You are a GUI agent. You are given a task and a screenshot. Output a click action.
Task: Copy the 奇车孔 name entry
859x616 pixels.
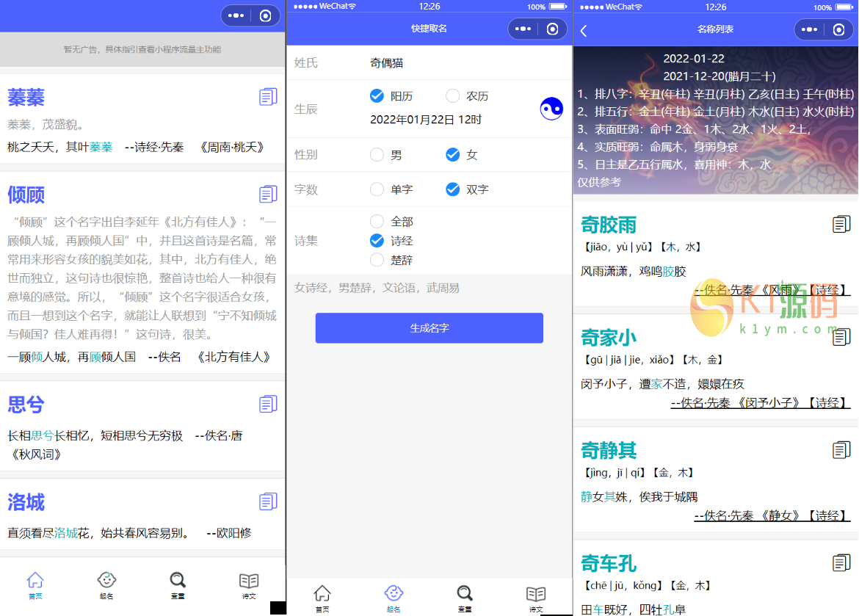click(x=841, y=563)
